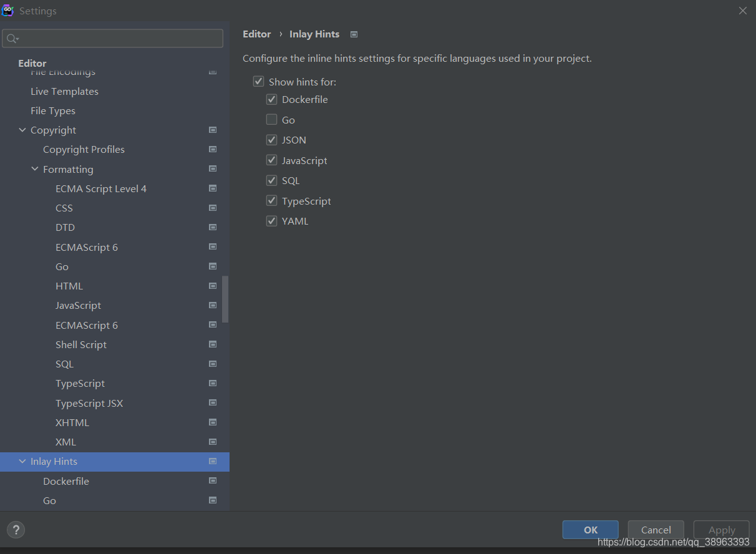756x554 pixels.
Task: Disable Dockerfile hints checkbox
Action: [271, 99]
